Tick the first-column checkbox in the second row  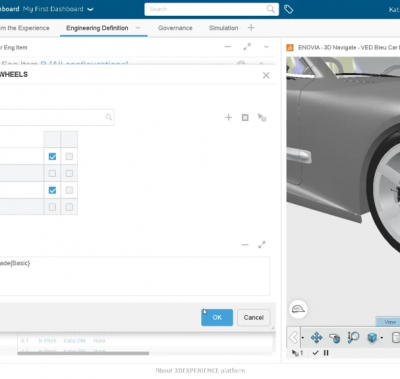[52, 173]
